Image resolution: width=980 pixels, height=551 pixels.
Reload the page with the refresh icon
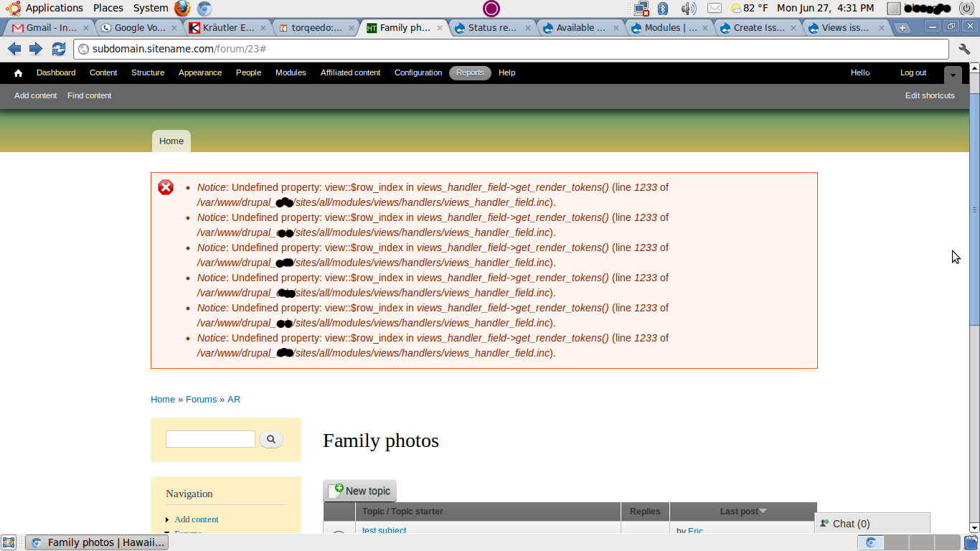[x=59, y=50]
